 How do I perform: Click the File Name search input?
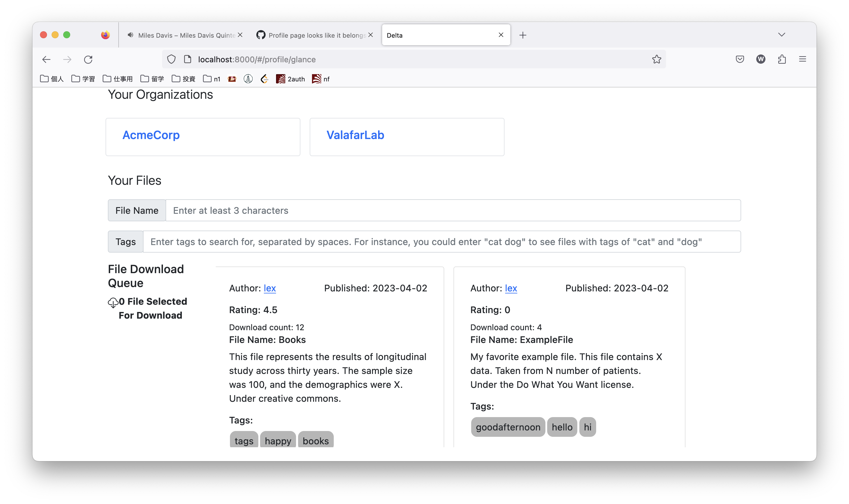[x=442, y=210]
